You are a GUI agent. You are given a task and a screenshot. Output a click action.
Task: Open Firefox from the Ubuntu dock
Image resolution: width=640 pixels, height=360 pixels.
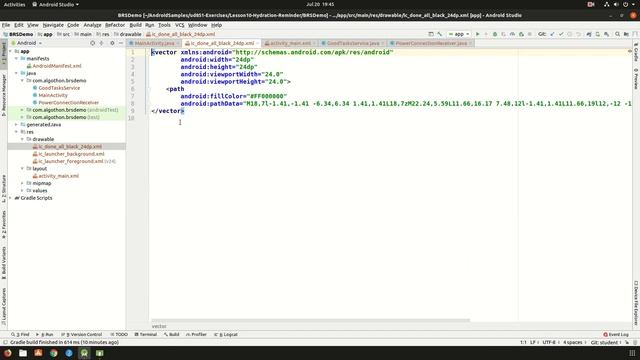point(7,353)
